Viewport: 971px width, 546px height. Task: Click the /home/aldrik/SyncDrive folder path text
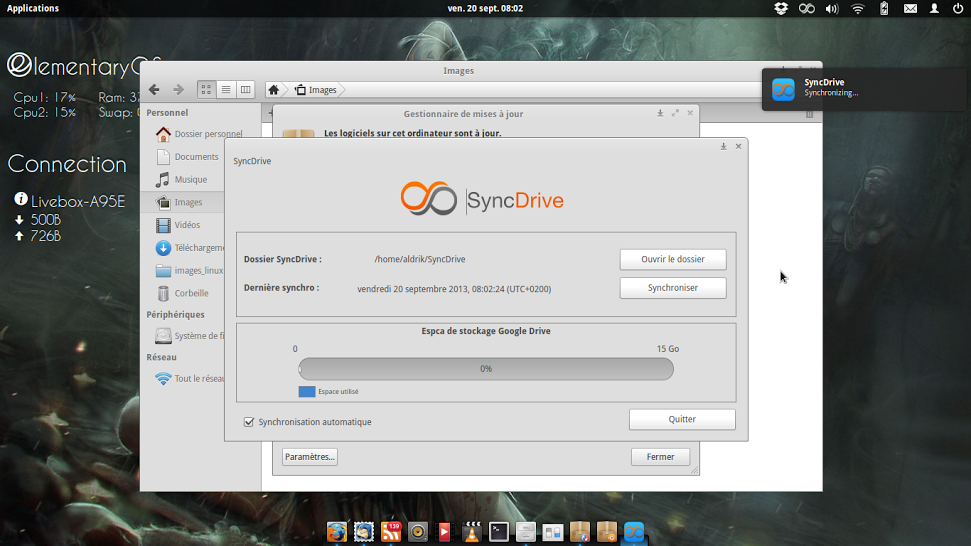coord(420,259)
